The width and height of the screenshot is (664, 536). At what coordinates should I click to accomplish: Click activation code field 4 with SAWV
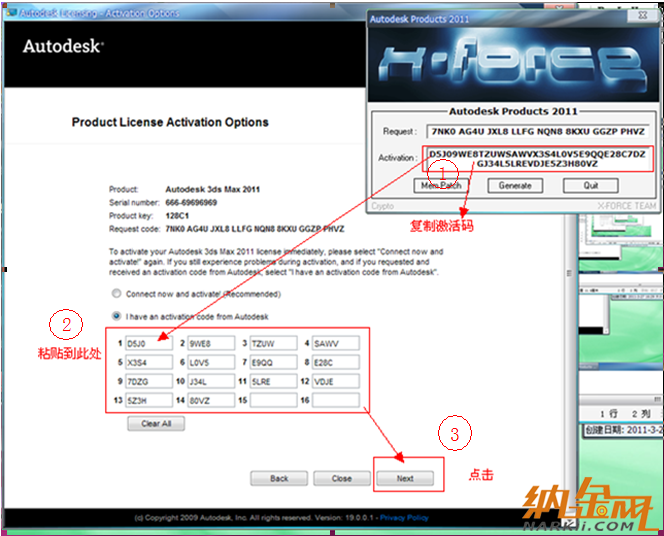pos(335,344)
